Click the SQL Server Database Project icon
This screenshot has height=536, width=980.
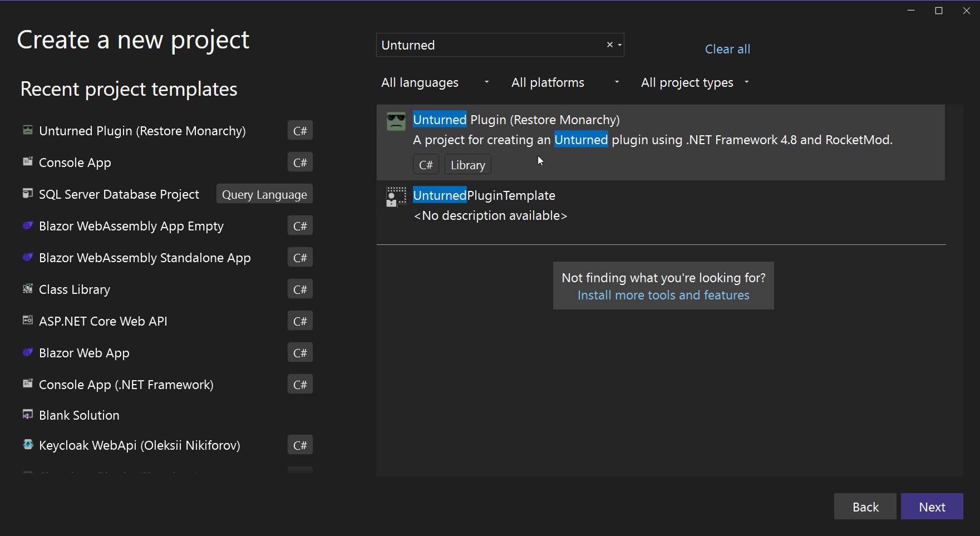[x=28, y=193]
